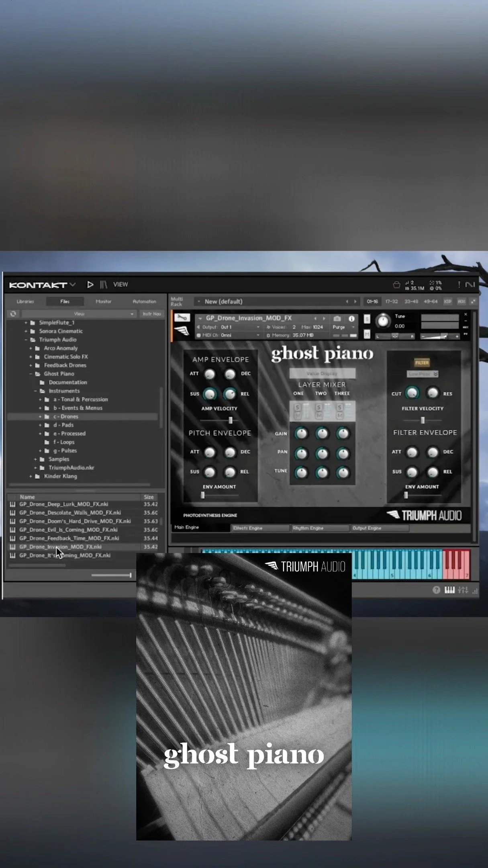The image size is (488, 868).
Task: Click the layer TWO PAN knob
Action: click(322, 453)
